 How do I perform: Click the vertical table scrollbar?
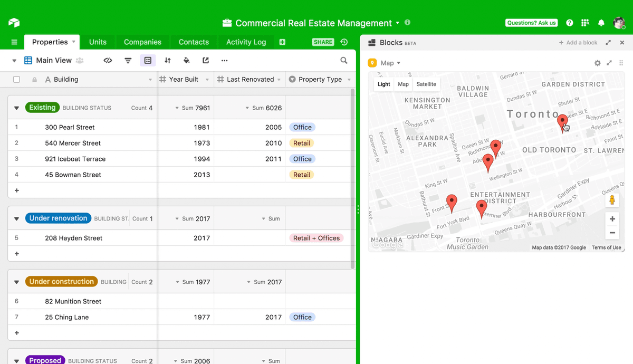tap(353, 179)
